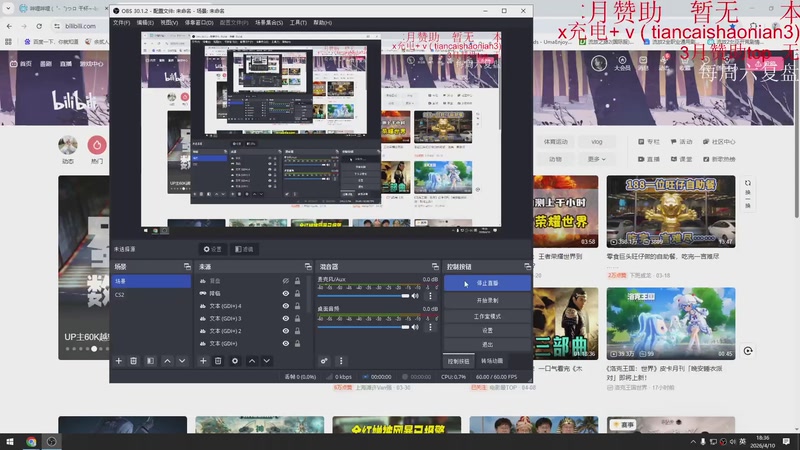Open the 188一位旺仔自助餐 video thumbnail
The height and width of the screenshot is (450, 800).
point(671,212)
